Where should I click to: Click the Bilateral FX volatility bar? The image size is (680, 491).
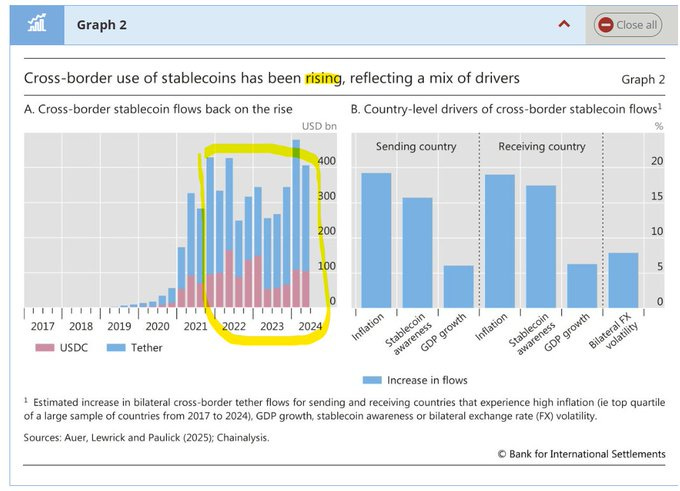[623, 280]
